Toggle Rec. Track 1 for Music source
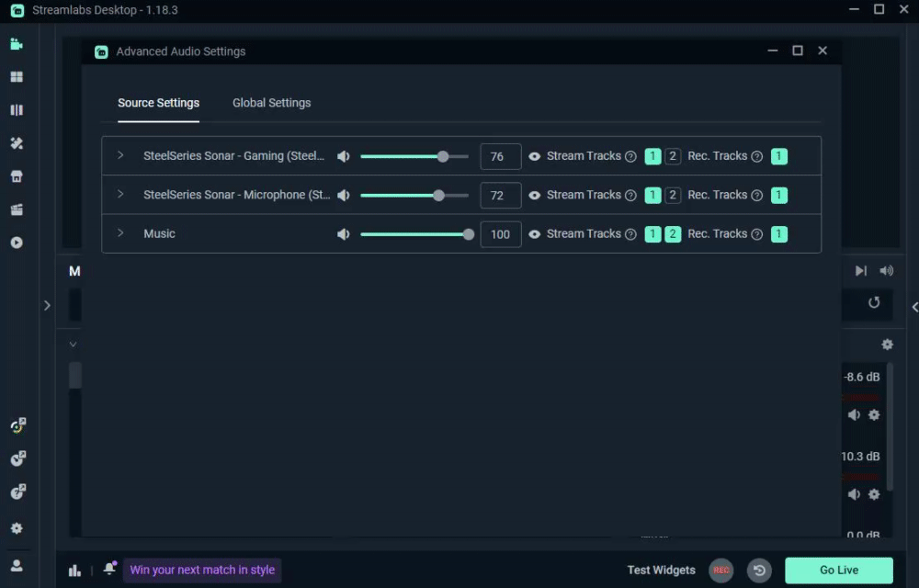The width and height of the screenshot is (919, 588). (x=779, y=234)
